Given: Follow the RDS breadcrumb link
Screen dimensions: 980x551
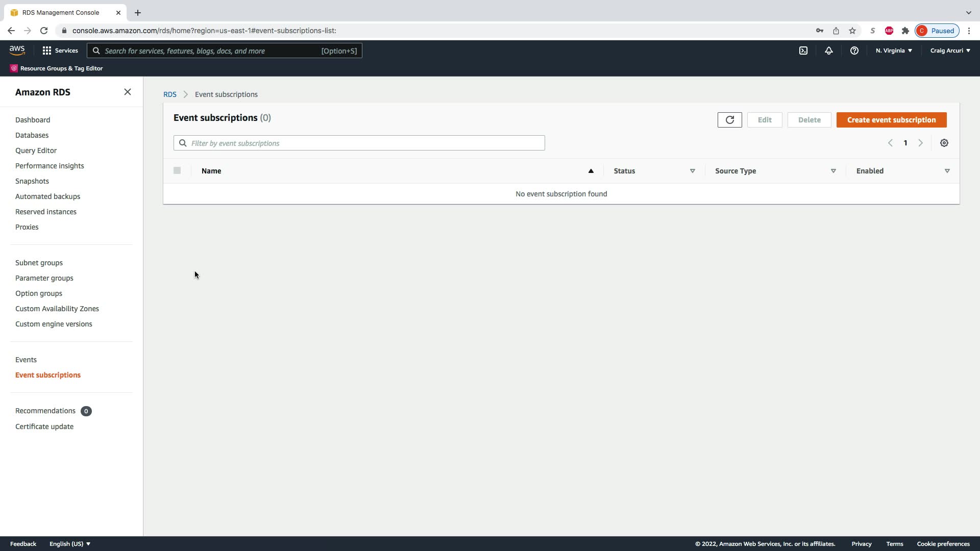Looking at the screenshot, I should pyautogui.click(x=169, y=94).
